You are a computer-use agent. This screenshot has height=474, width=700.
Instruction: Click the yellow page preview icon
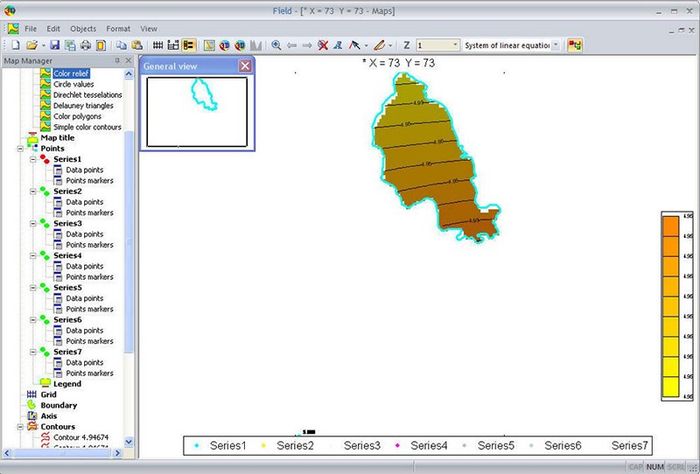[101, 45]
